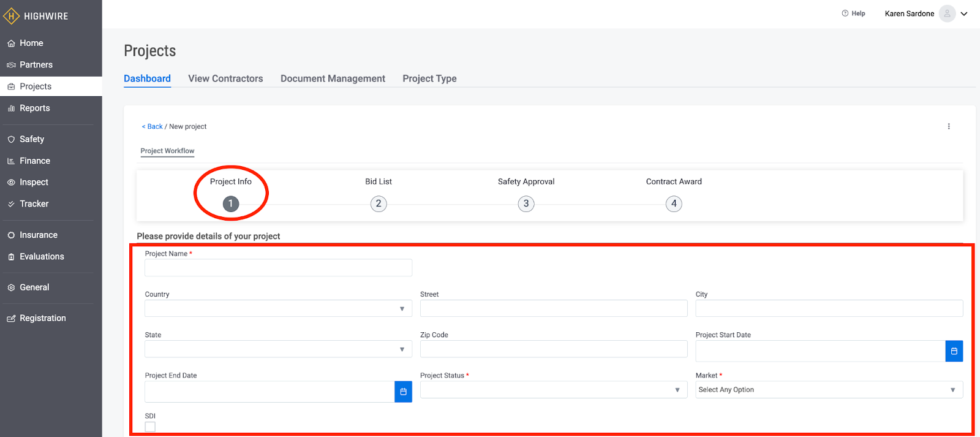Select step 2 circle in workflow
The width and height of the screenshot is (980, 437).
coord(379,203)
